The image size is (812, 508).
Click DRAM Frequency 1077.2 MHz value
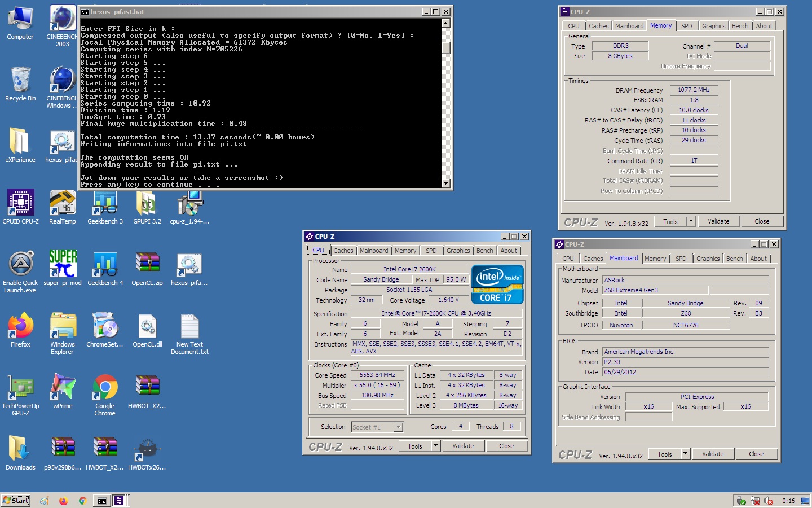(694, 90)
